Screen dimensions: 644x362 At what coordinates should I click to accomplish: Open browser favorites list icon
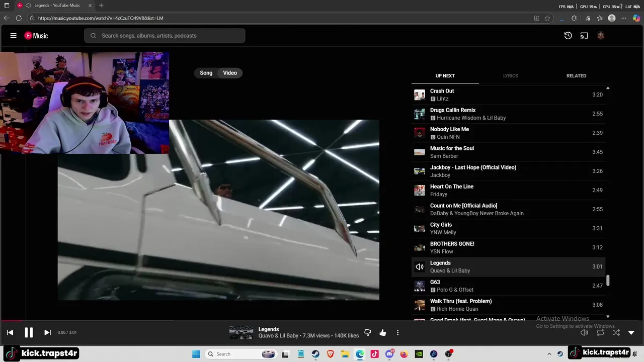point(600,18)
